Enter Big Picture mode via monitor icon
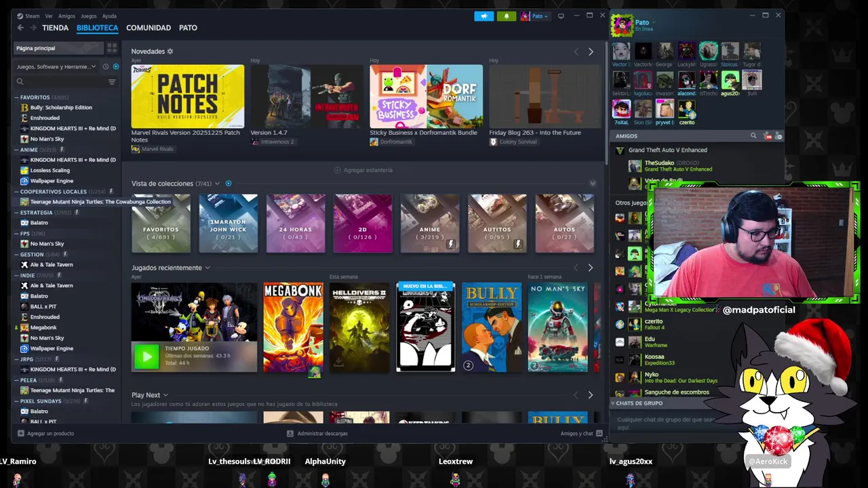Screen dimensions: 868x488 (x=561, y=16)
